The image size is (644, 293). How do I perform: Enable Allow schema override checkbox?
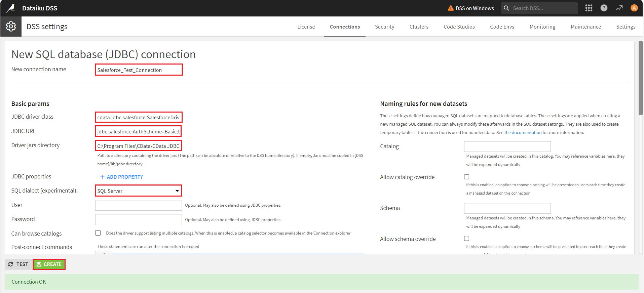pyautogui.click(x=466, y=239)
